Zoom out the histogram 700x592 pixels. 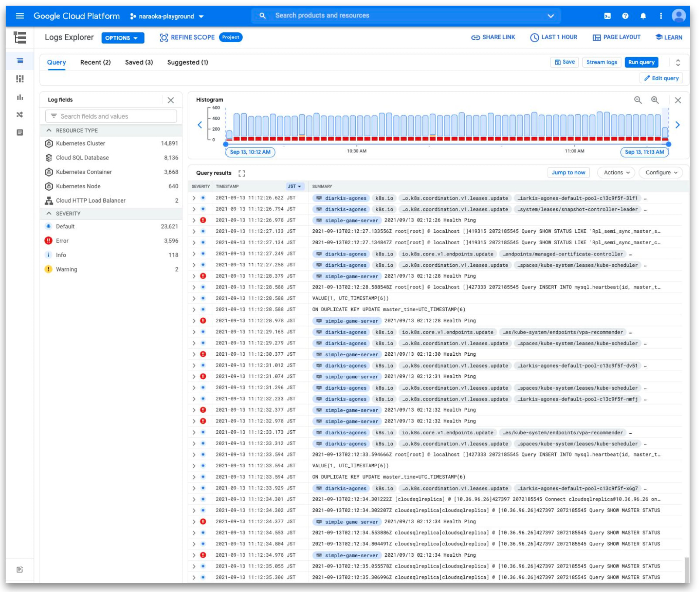click(x=638, y=100)
